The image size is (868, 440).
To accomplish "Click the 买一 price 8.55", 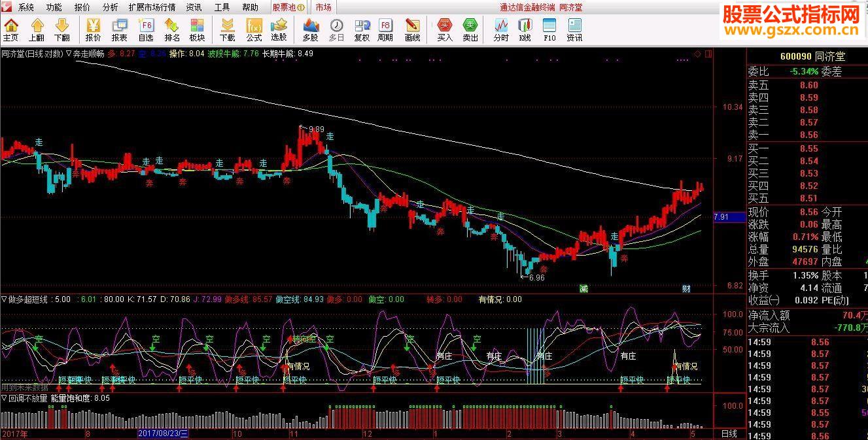I will coord(809,148).
